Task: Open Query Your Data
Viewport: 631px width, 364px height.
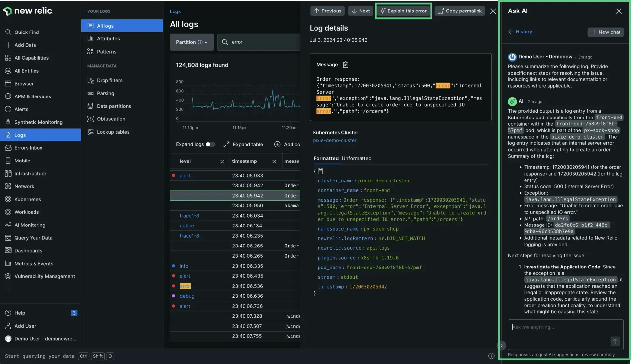Action: [33, 238]
